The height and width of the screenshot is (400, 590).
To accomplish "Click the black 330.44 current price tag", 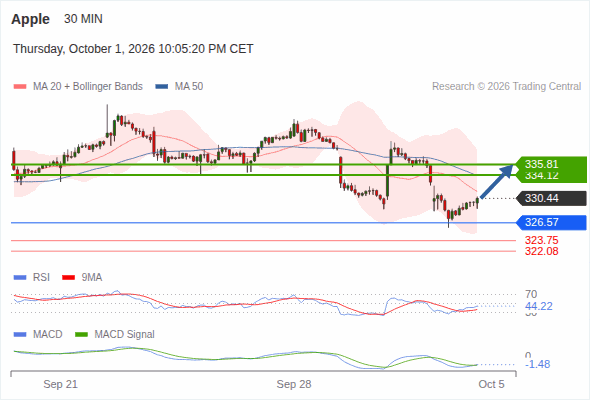I will click(x=551, y=198).
